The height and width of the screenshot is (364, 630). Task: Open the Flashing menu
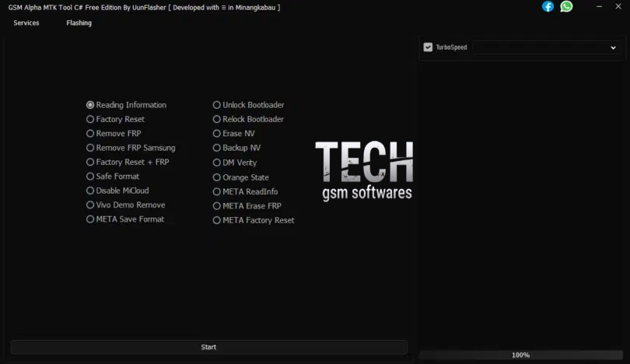(x=79, y=23)
